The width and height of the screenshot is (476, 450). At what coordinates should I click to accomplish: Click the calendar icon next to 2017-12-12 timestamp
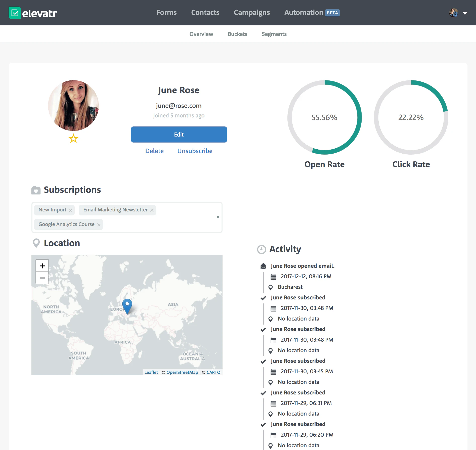pyautogui.click(x=273, y=277)
